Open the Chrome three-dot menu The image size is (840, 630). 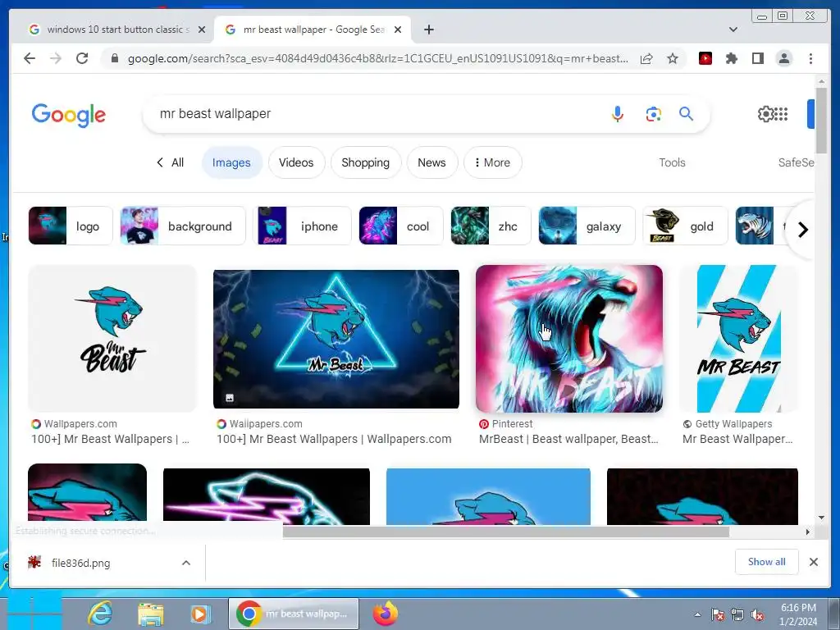pyautogui.click(x=810, y=58)
